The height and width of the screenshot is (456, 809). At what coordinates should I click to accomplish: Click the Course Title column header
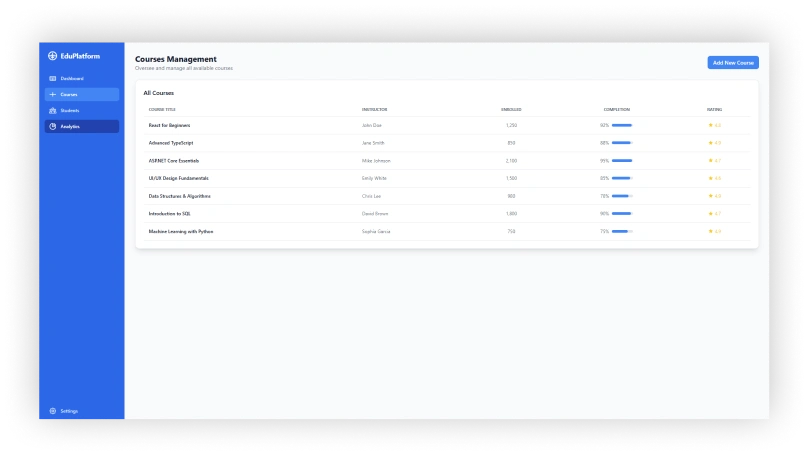click(x=162, y=109)
